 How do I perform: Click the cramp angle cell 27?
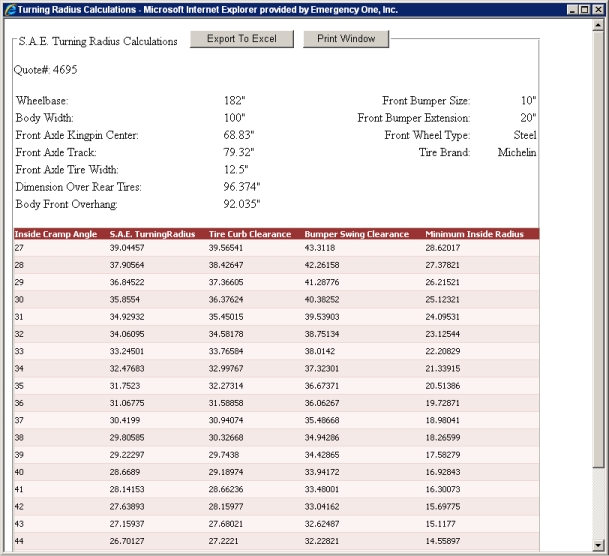point(19,248)
